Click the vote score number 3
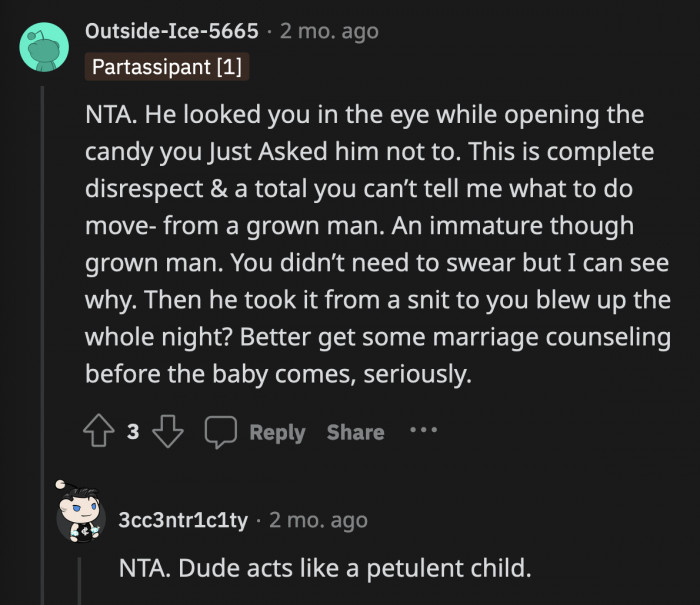Screen dimensions: 700x605 point(133,432)
